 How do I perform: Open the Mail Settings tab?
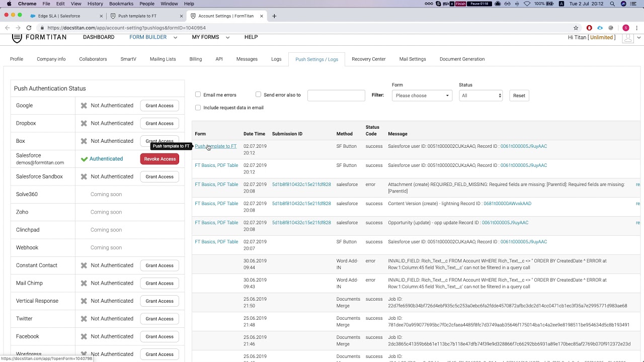coord(413,59)
